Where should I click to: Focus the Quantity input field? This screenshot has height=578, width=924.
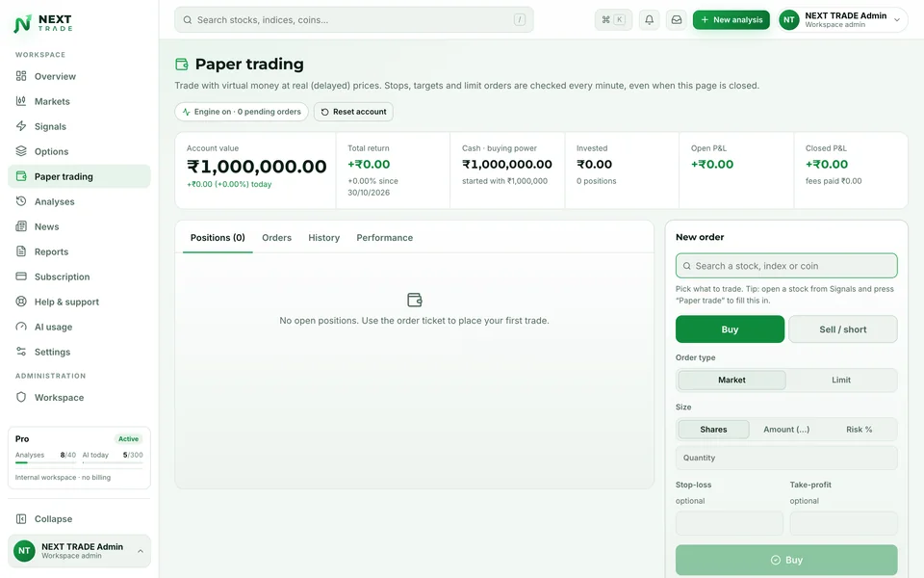786,458
